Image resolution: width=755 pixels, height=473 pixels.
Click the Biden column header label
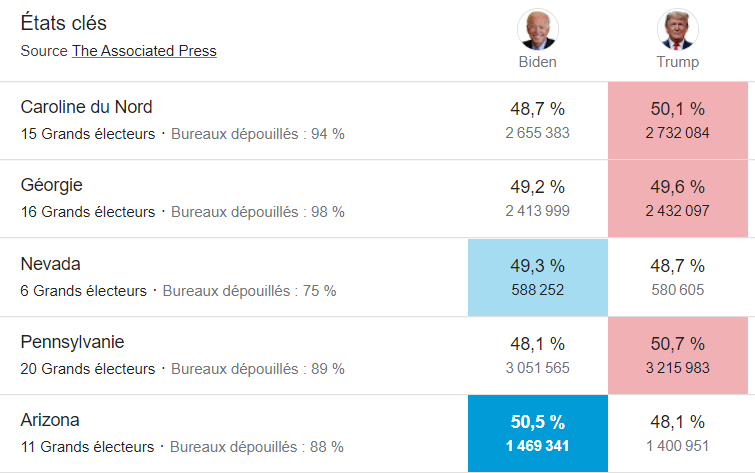(537, 62)
